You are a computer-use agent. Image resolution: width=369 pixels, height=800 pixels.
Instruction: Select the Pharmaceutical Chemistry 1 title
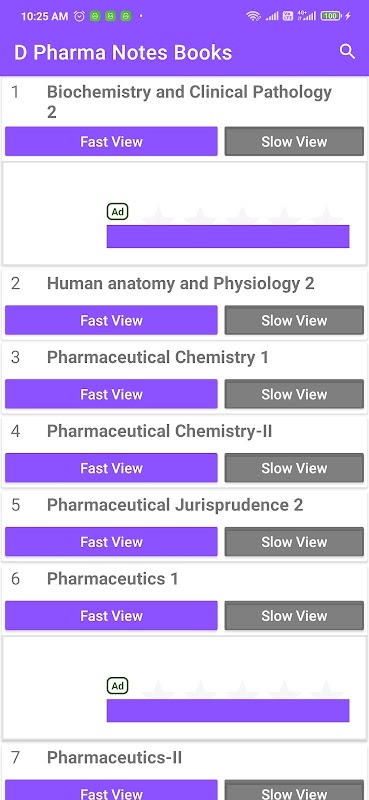tap(158, 357)
